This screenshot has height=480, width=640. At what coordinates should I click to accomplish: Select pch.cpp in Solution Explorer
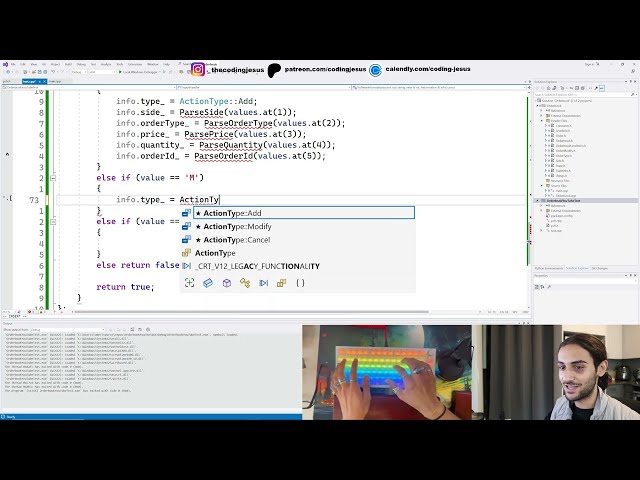tap(556, 221)
